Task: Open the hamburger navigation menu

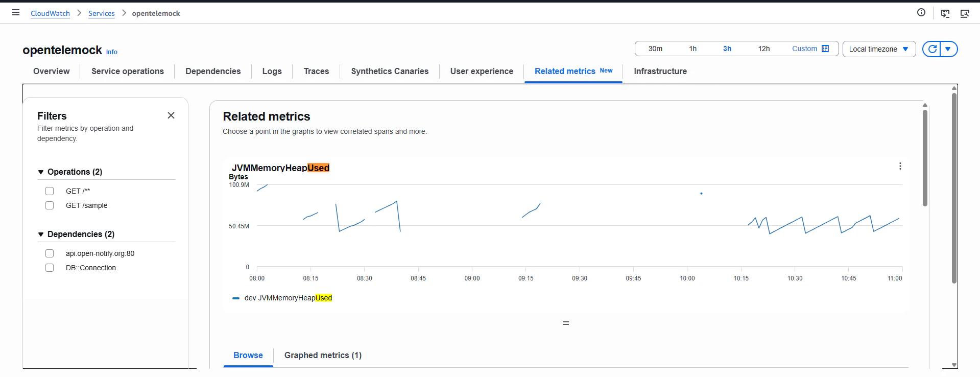Action: pyautogui.click(x=16, y=13)
